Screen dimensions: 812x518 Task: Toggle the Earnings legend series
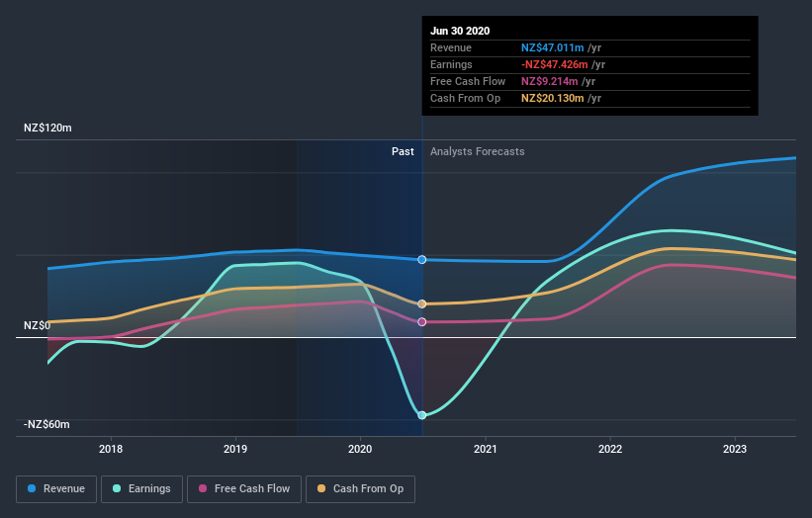(141, 489)
